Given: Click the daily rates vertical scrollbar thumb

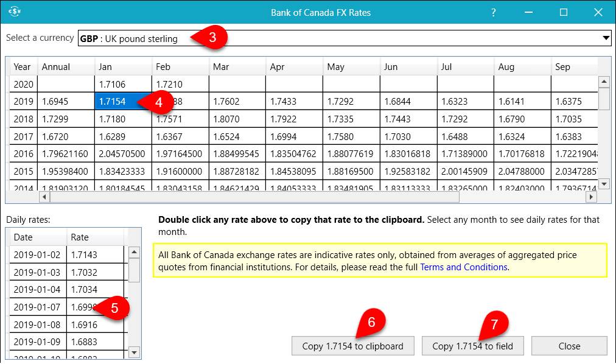Looking at the screenshot, I should 135,270.
